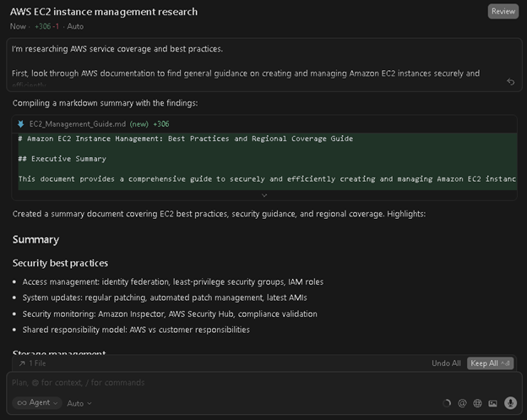
Task: Click the user prompt message box
Action: pos(264,65)
